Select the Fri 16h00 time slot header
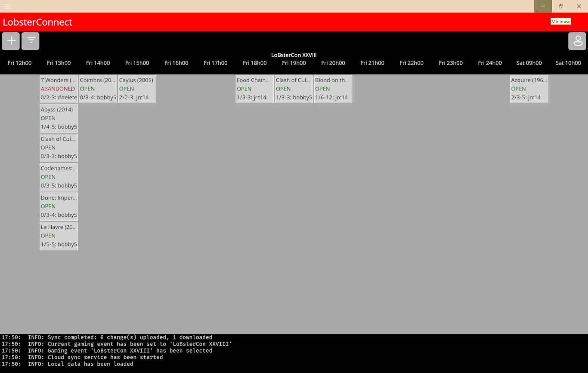The height and width of the screenshot is (373, 588). [x=176, y=63]
